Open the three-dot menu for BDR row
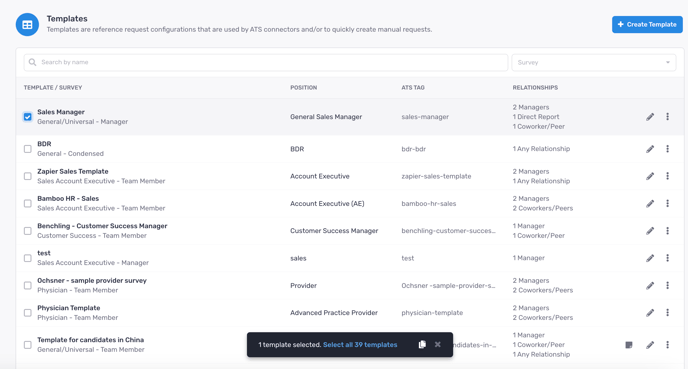Image resolution: width=688 pixels, height=369 pixels. [x=667, y=149]
